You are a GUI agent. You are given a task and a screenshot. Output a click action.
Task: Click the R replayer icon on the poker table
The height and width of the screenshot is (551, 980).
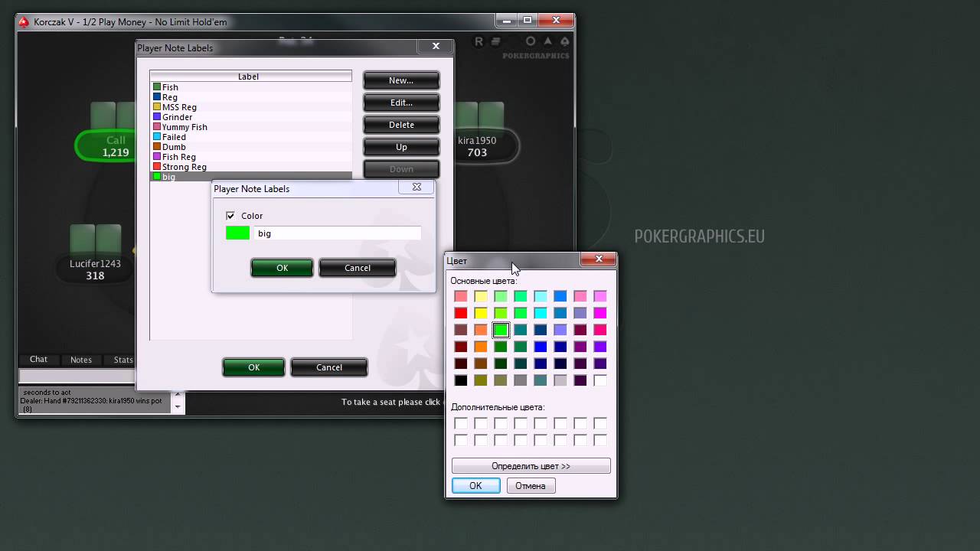pyautogui.click(x=479, y=42)
